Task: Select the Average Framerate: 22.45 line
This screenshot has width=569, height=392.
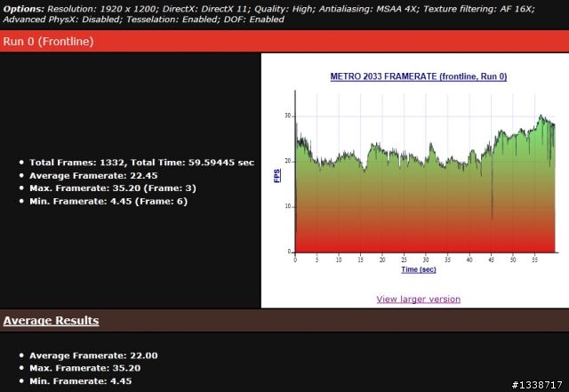Action: click(93, 176)
